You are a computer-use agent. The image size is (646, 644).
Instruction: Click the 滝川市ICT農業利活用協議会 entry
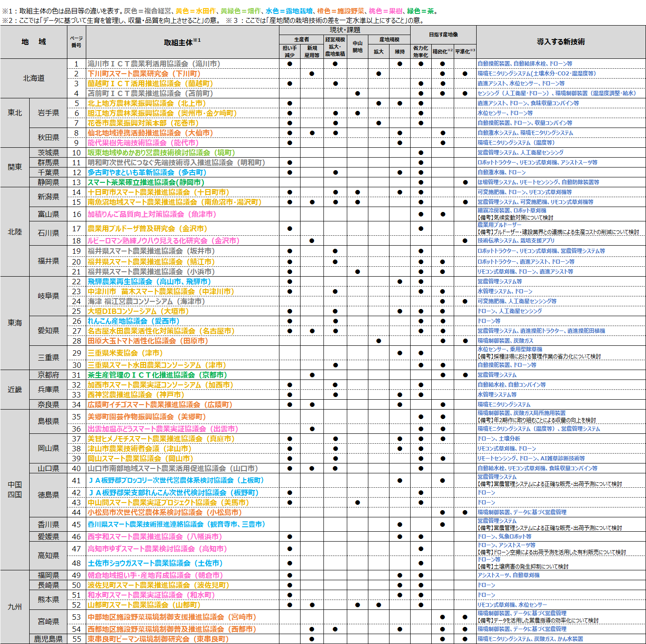(x=154, y=64)
